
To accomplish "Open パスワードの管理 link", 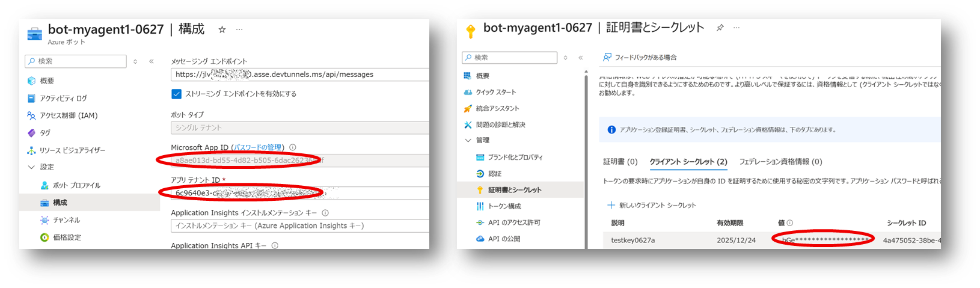I will [x=257, y=147].
